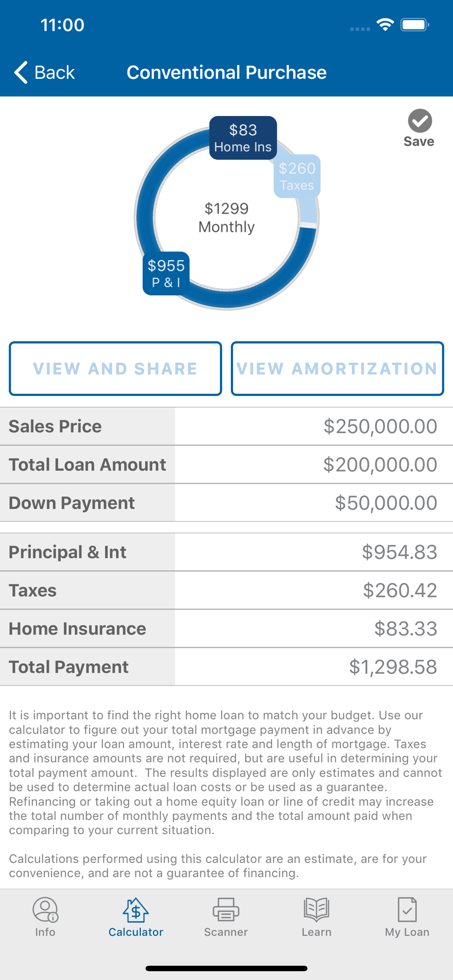Open the My Loan document icon
This screenshot has height=980, width=453.
tap(407, 910)
